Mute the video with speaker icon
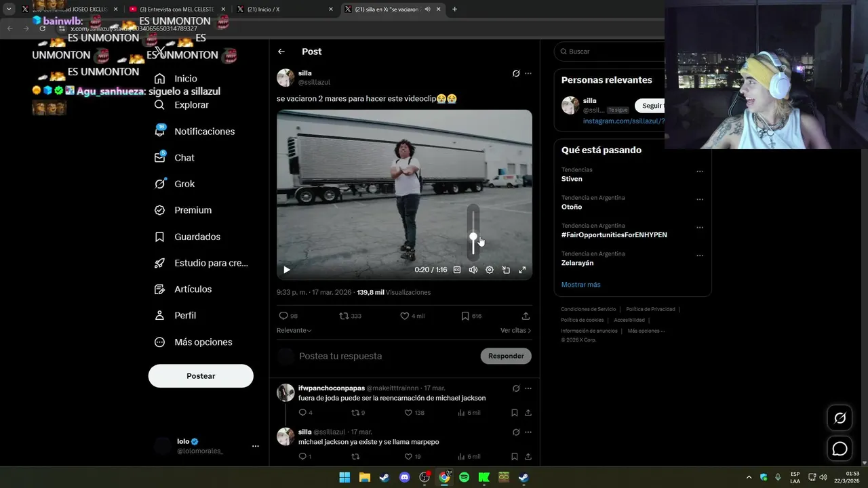Image resolution: width=868 pixels, height=488 pixels. (x=473, y=270)
